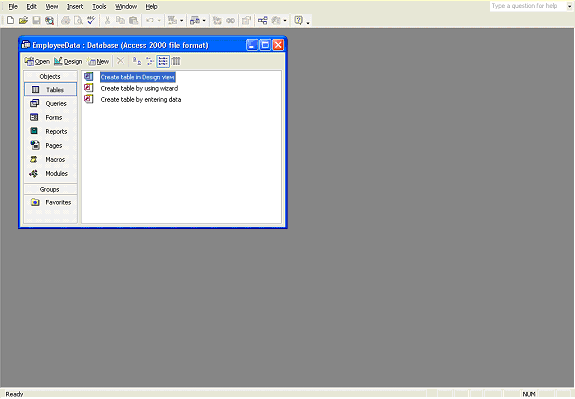Viewport: 575px width, 399px height.
Task: Select Create table by using wizard
Action: tap(139, 88)
